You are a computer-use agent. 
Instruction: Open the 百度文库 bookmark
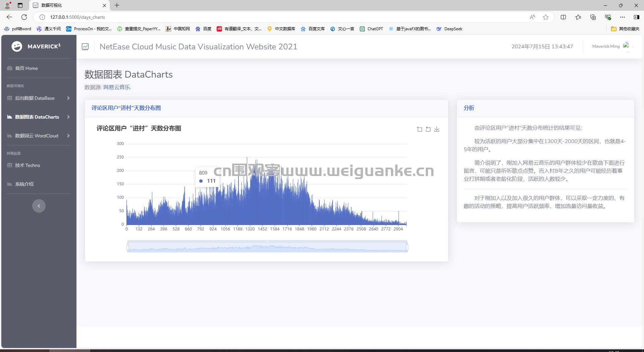click(313, 29)
